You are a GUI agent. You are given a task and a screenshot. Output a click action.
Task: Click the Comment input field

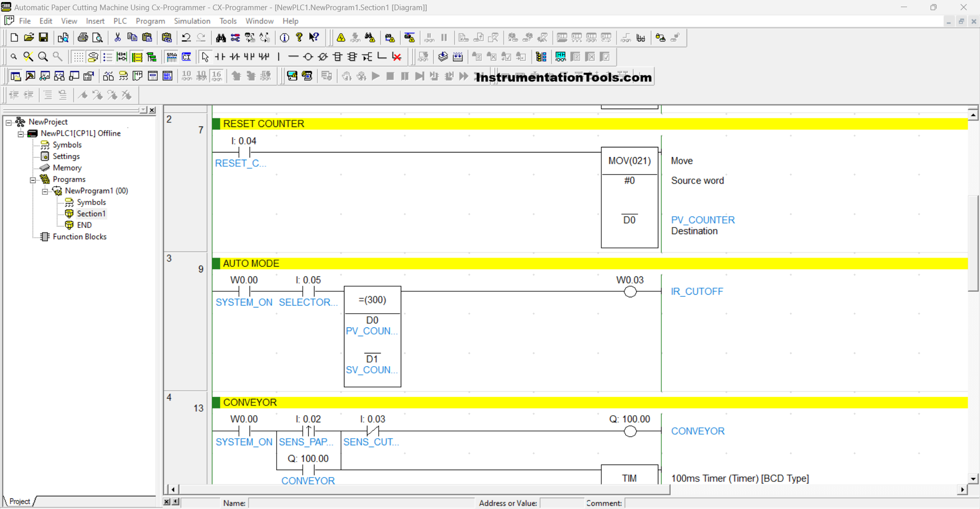[801, 503]
